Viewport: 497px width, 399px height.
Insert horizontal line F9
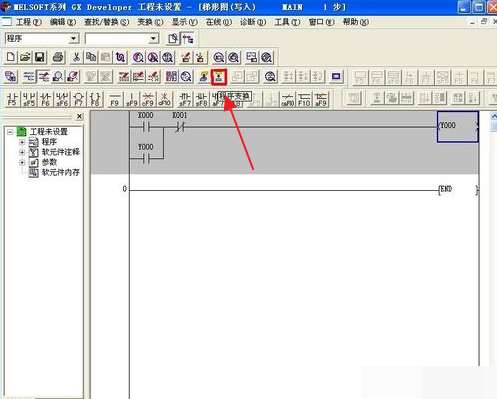coord(115,99)
